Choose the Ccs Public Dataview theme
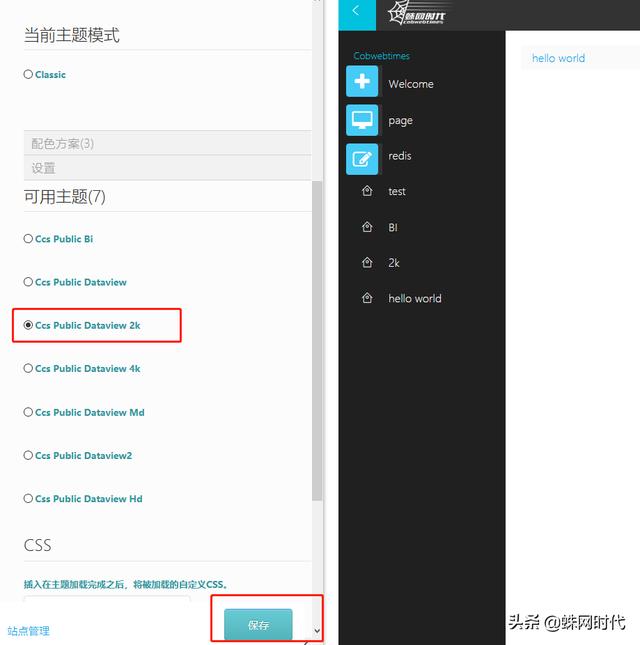 28,282
